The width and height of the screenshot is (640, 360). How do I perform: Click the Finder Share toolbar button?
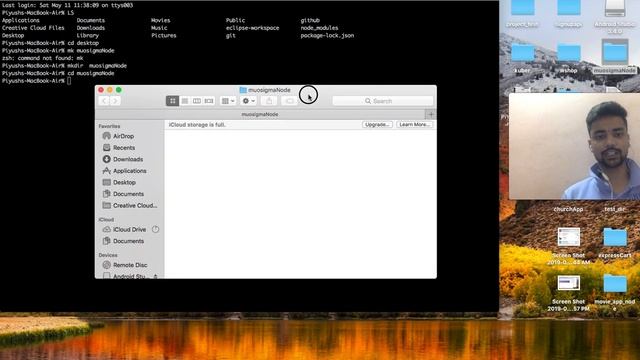269,100
